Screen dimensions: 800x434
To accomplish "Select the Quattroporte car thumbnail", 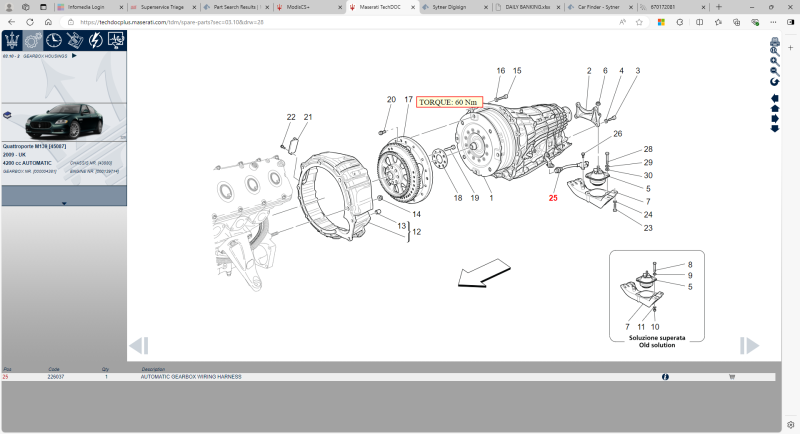I will (64, 121).
